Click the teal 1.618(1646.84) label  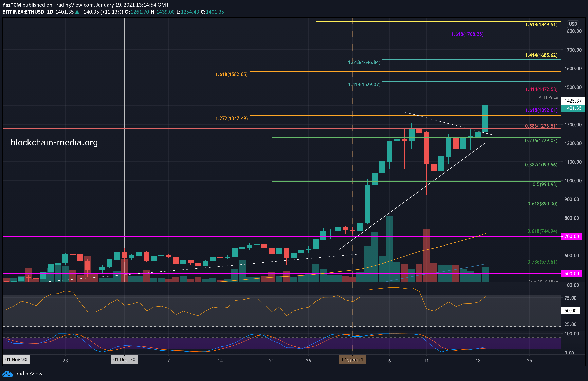364,62
